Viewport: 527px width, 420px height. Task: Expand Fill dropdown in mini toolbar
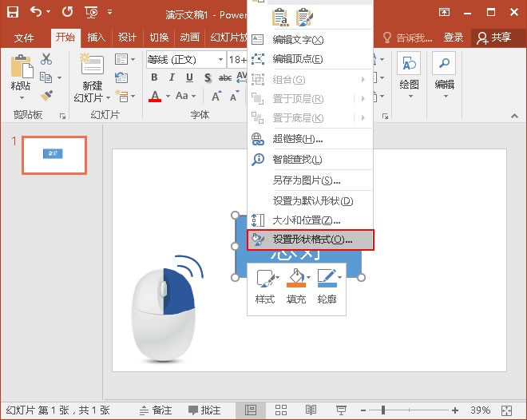[x=309, y=277]
